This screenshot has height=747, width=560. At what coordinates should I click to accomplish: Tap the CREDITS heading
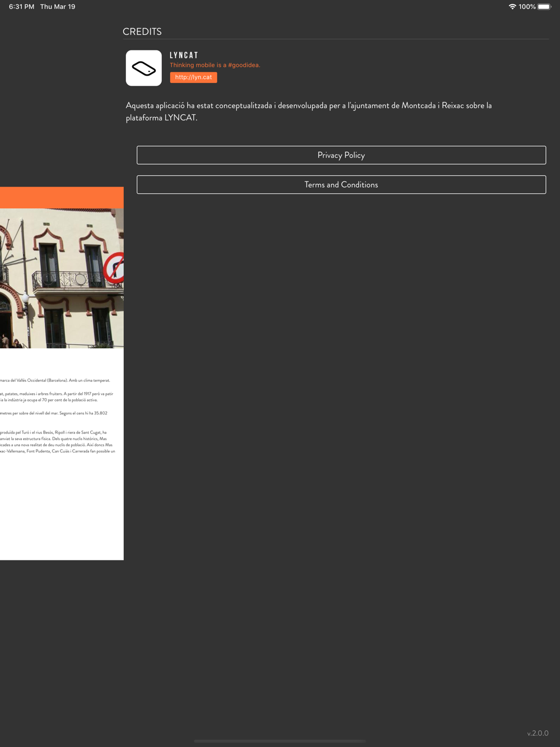(x=142, y=32)
